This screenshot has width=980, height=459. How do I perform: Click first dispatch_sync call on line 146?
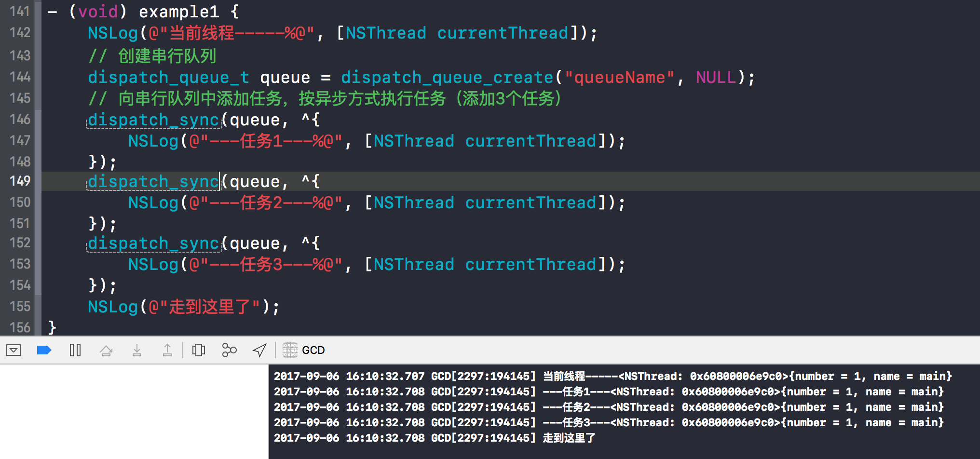click(x=154, y=120)
